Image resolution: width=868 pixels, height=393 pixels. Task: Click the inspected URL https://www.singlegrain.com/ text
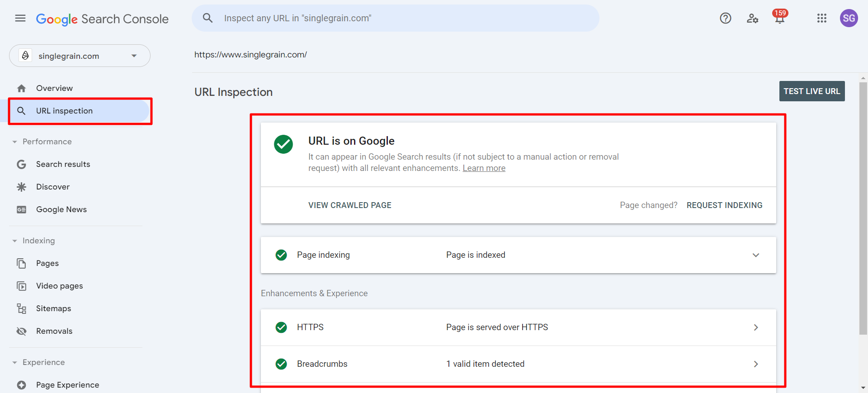250,55
